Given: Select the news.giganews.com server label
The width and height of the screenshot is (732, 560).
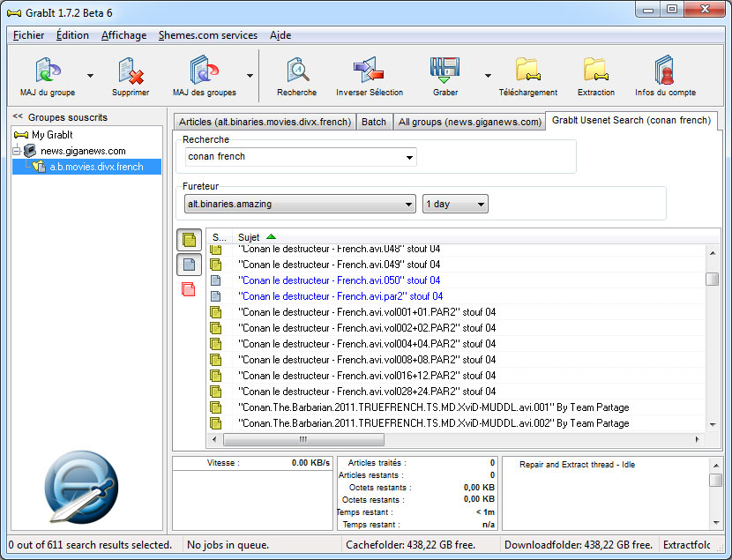Looking at the screenshot, I should pos(83,151).
